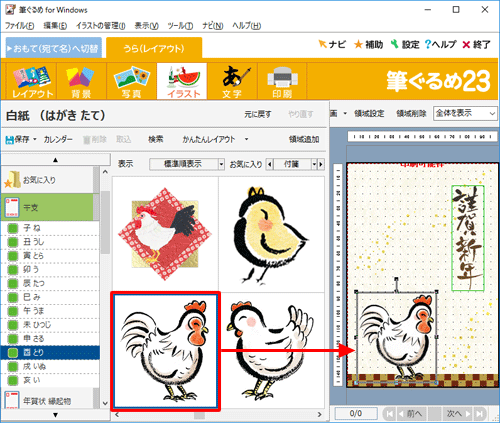Open the ナビ(N) menu
The width and height of the screenshot is (500, 423).
coord(213,25)
